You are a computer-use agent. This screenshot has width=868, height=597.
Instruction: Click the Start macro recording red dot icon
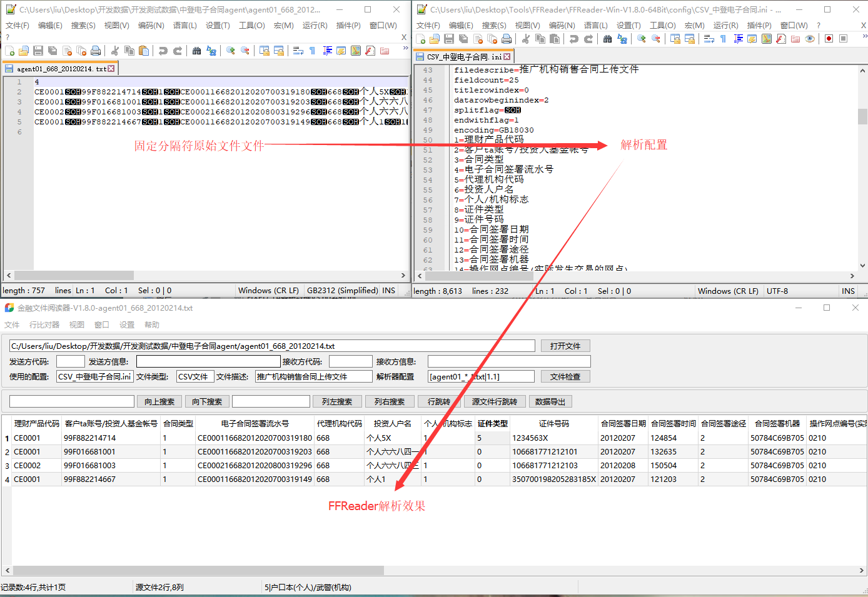click(x=829, y=39)
